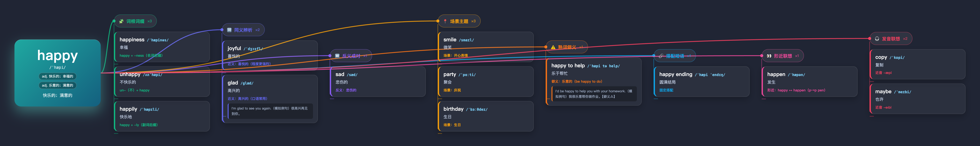Click the "adj. 快乐的；幸福的" definition pill
Screen dimensions: 980x146
pyautogui.click(x=57, y=76)
